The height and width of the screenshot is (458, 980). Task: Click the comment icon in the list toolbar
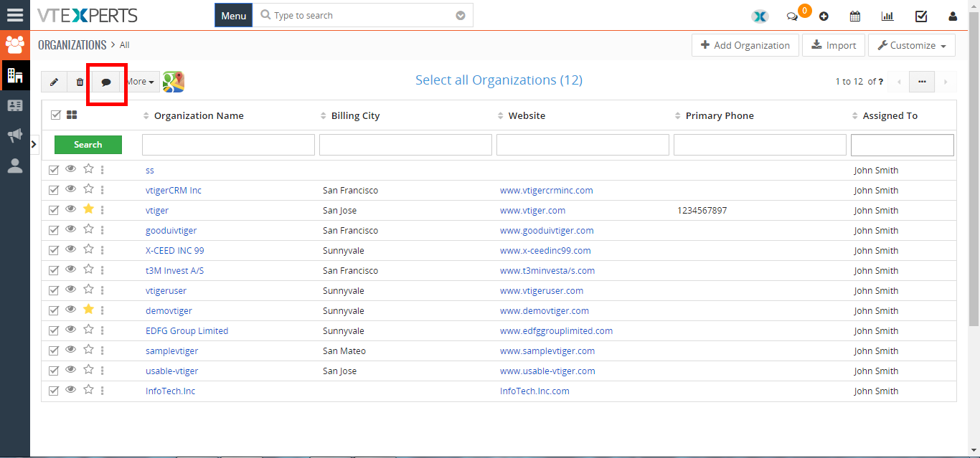click(106, 82)
